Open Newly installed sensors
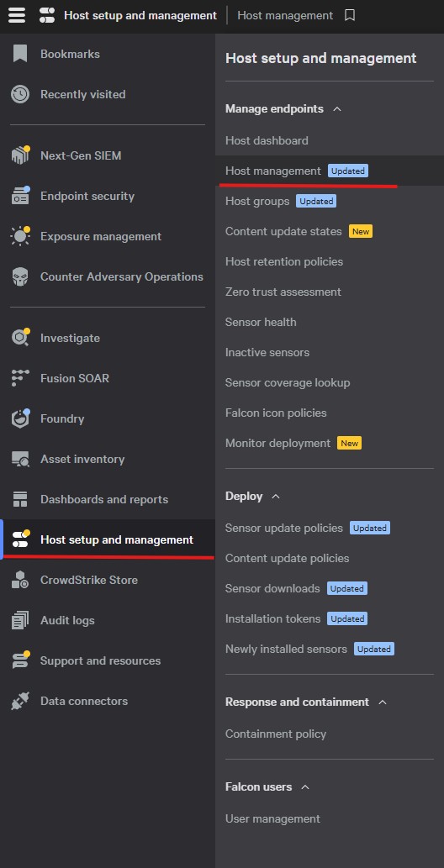The width and height of the screenshot is (444, 868). [x=286, y=649]
